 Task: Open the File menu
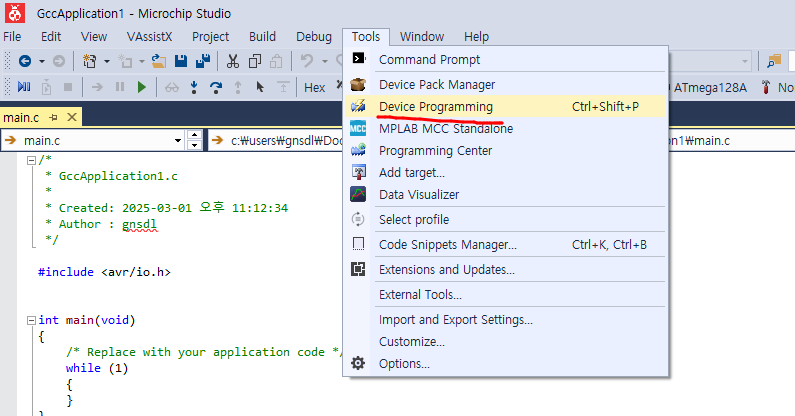[x=12, y=37]
